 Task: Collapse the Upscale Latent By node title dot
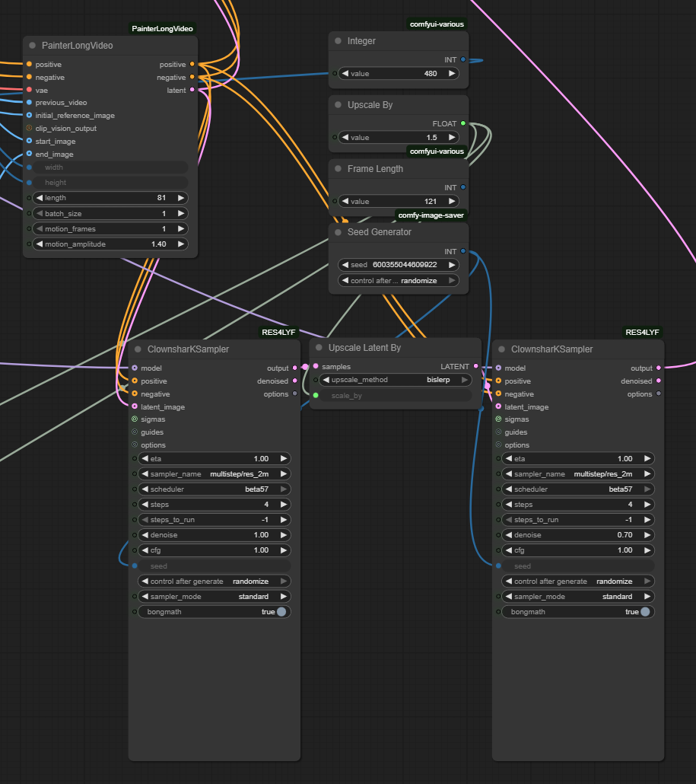(319, 348)
